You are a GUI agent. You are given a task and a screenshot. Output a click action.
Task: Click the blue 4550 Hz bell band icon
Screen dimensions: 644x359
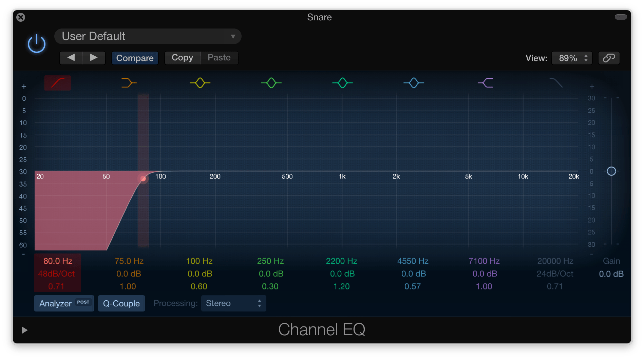[x=414, y=83]
